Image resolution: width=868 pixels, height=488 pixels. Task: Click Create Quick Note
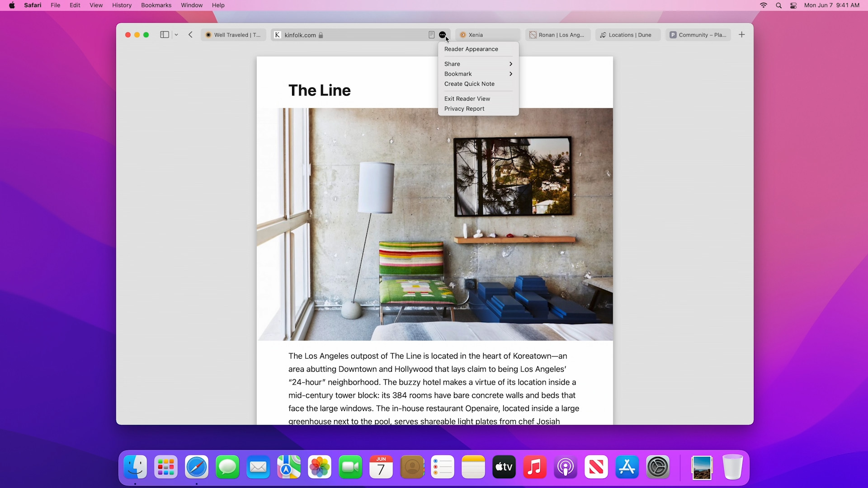pyautogui.click(x=469, y=84)
